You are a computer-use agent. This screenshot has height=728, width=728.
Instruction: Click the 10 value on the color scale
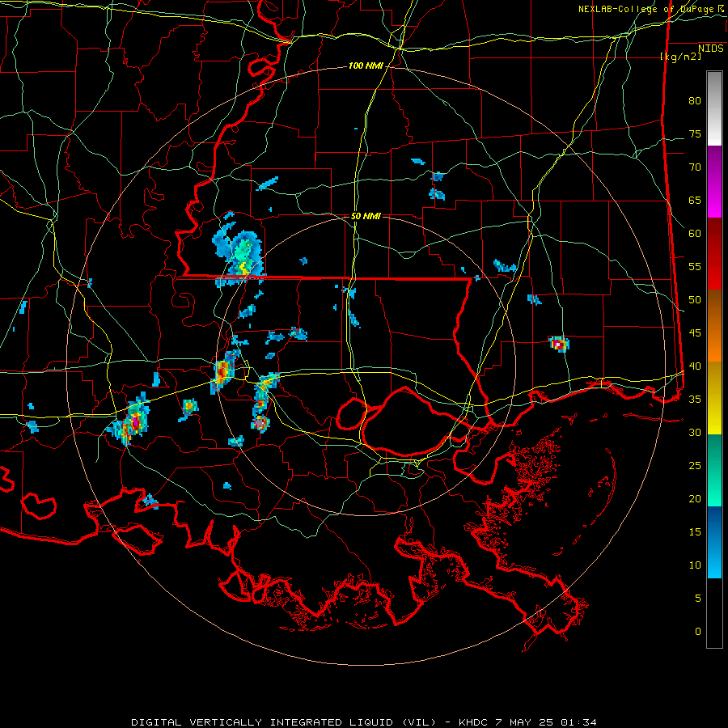[695, 565]
